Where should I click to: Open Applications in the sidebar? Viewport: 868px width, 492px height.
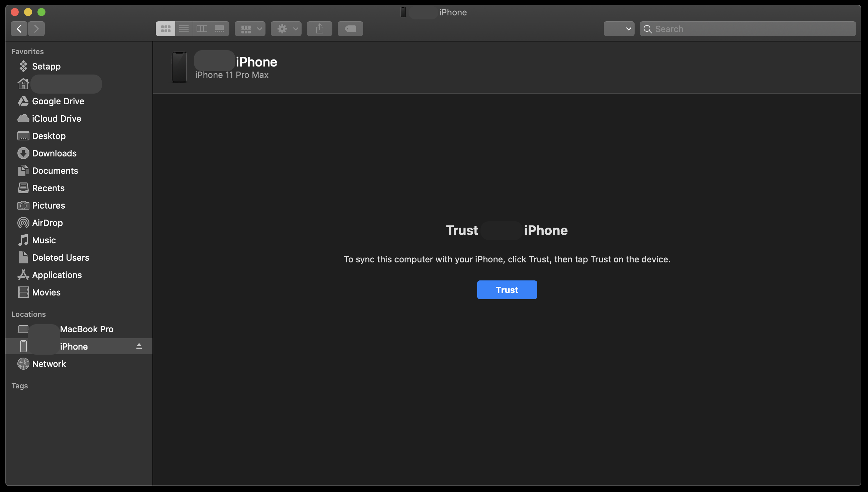(x=79, y=275)
